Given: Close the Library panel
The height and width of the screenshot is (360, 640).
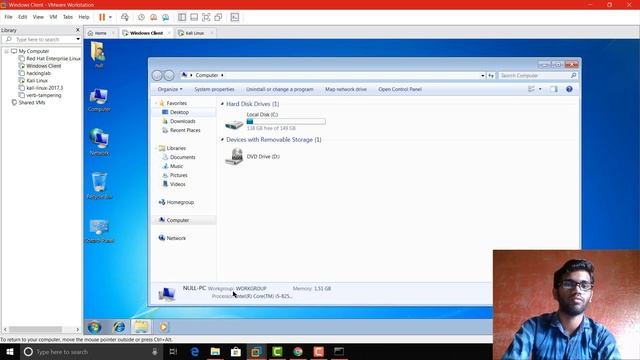Looking at the screenshot, I should [78, 30].
